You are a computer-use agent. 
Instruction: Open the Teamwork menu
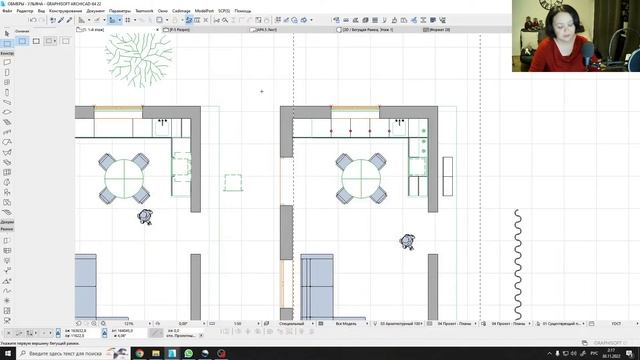pyautogui.click(x=144, y=11)
